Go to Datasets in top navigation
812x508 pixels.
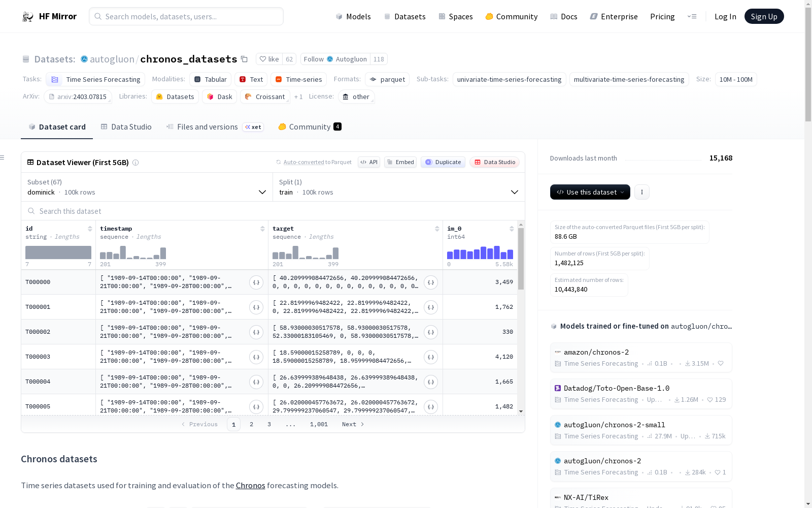pos(404,16)
